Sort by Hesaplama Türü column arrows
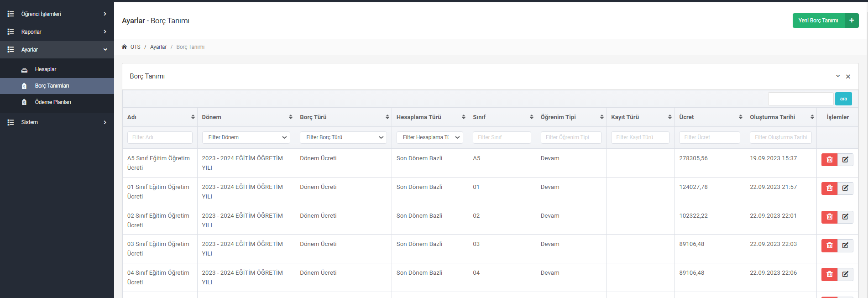 (464, 117)
